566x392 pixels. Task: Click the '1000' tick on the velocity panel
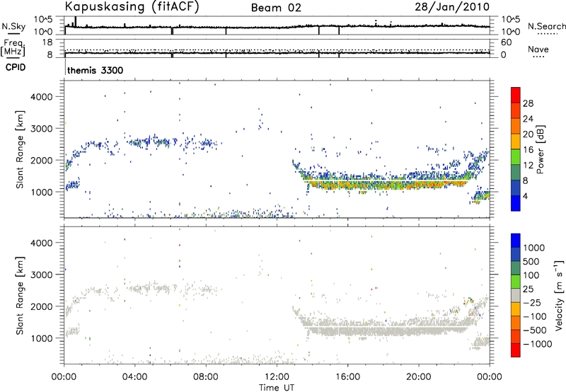(42, 338)
